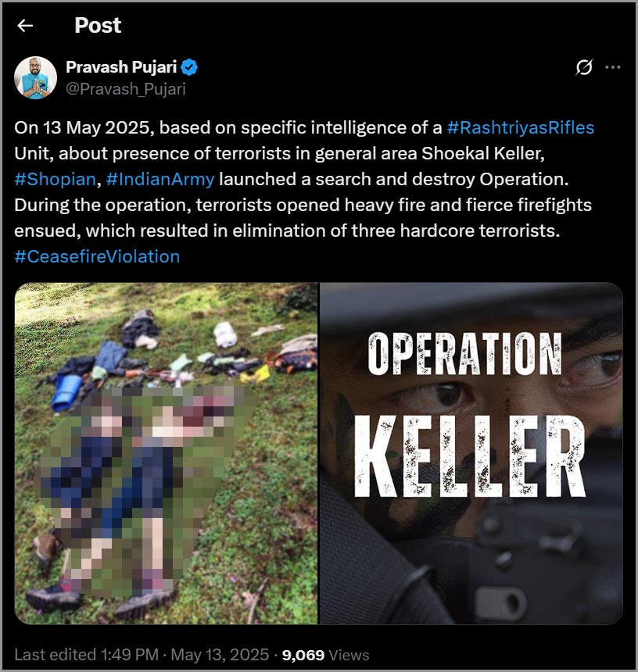The width and height of the screenshot is (638, 672).
Task: Go back using the left arrow
Action: [x=25, y=26]
